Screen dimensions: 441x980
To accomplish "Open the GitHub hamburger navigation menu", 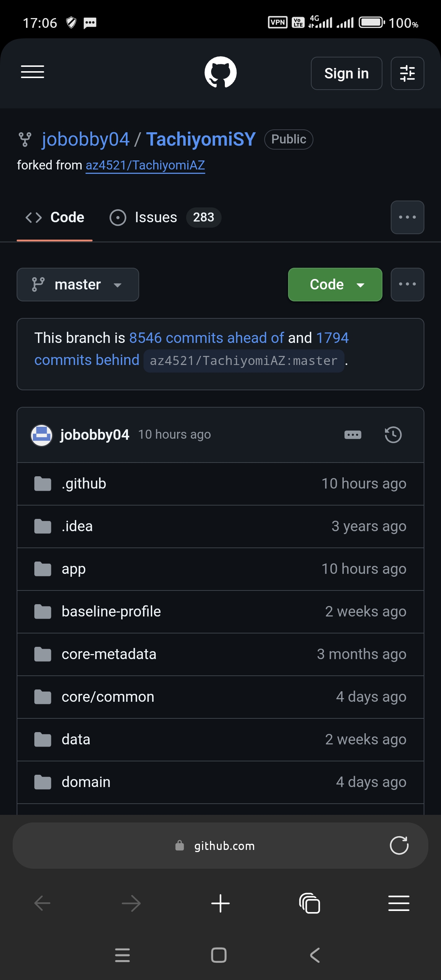I will pyautogui.click(x=32, y=72).
